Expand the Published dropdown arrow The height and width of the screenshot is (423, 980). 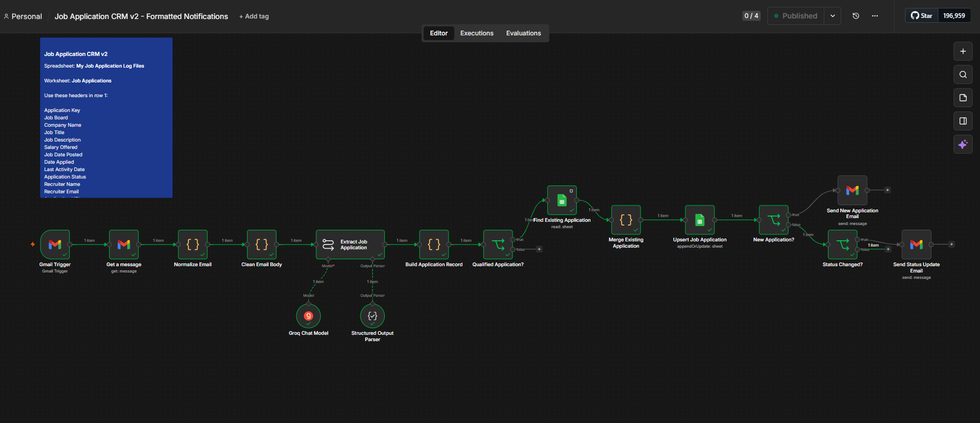833,16
